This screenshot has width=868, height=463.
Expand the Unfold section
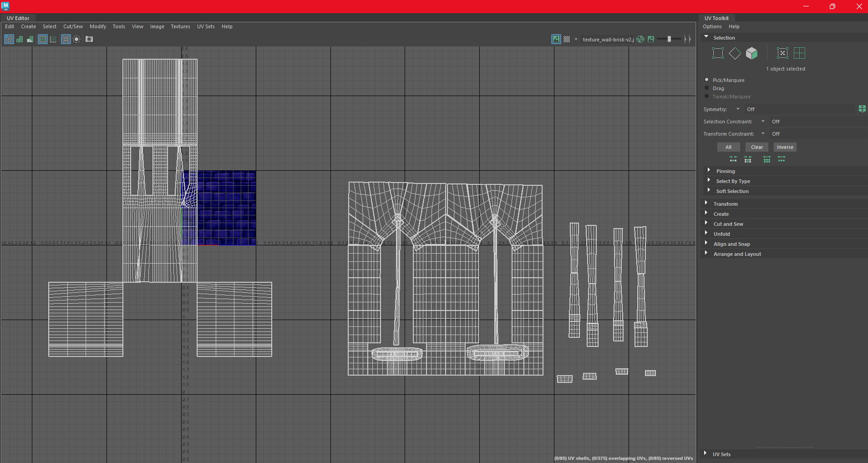[x=784, y=234]
